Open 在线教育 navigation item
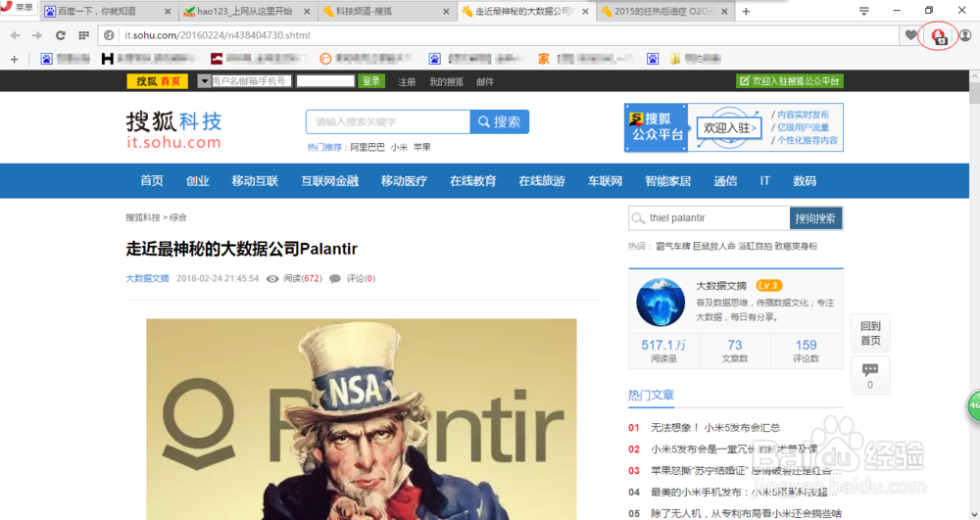The image size is (980, 520). (x=473, y=181)
